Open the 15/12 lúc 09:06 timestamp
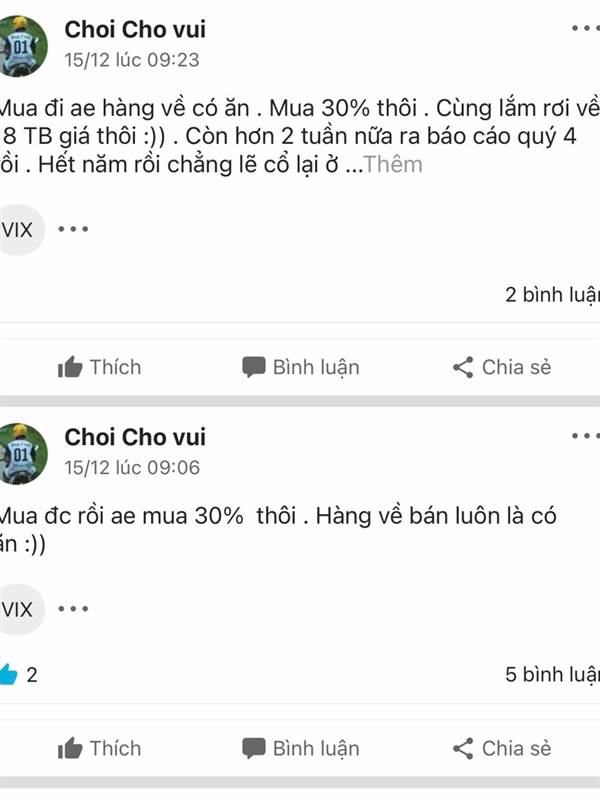The height and width of the screenshot is (800, 600). tap(132, 467)
